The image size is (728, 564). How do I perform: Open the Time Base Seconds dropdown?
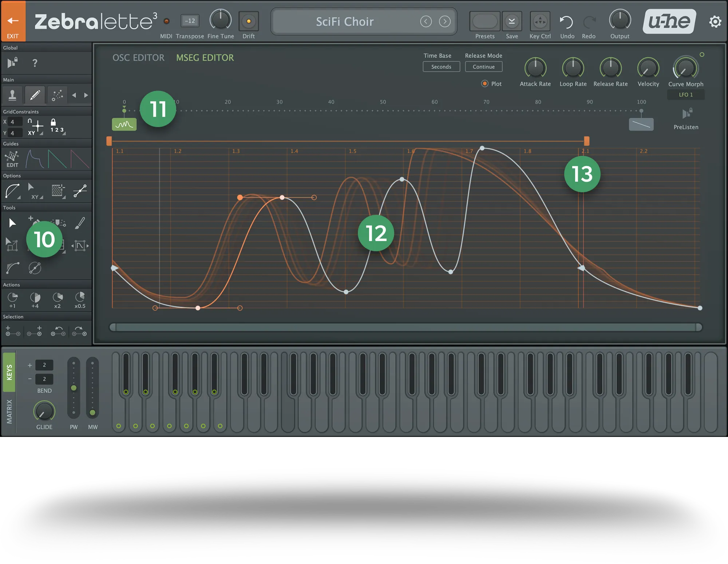[x=441, y=67]
